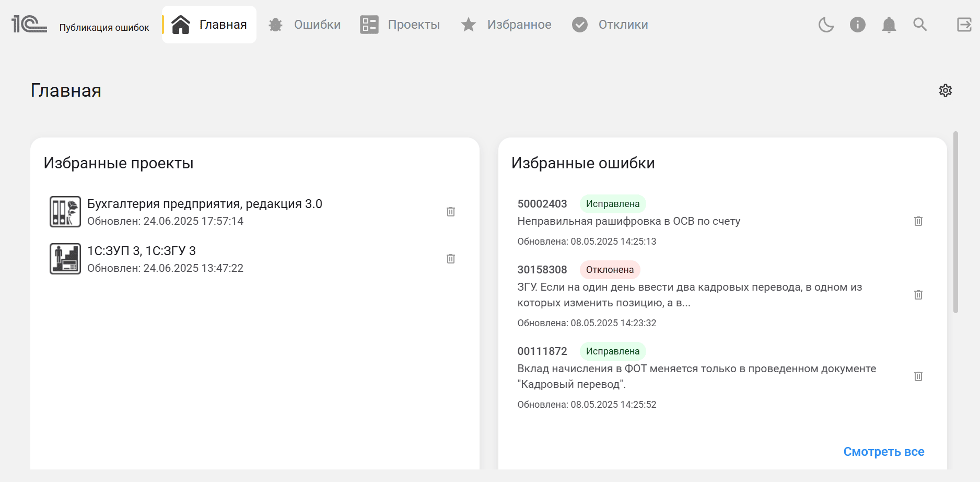Open project 1С:ЗУП 3, 1С:ЗГУ 3
Image resolution: width=980 pixels, height=482 pixels.
pos(142,251)
